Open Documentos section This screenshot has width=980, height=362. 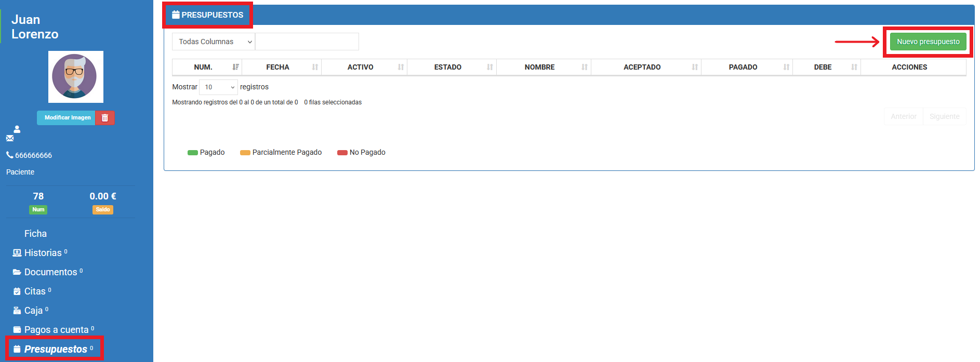coord(51,272)
